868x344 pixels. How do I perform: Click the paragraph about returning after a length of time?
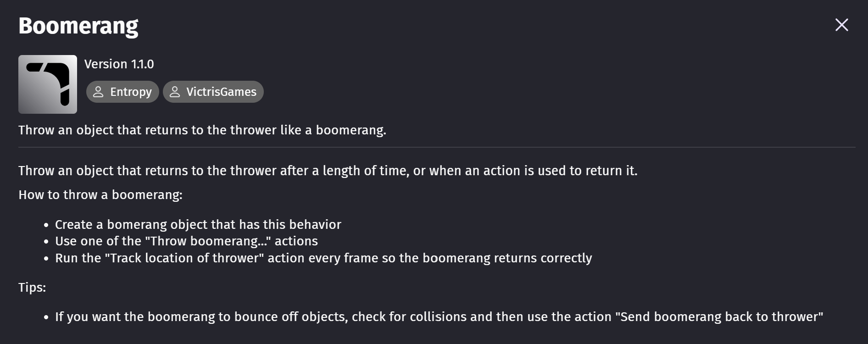pyautogui.click(x=328, y=171)
